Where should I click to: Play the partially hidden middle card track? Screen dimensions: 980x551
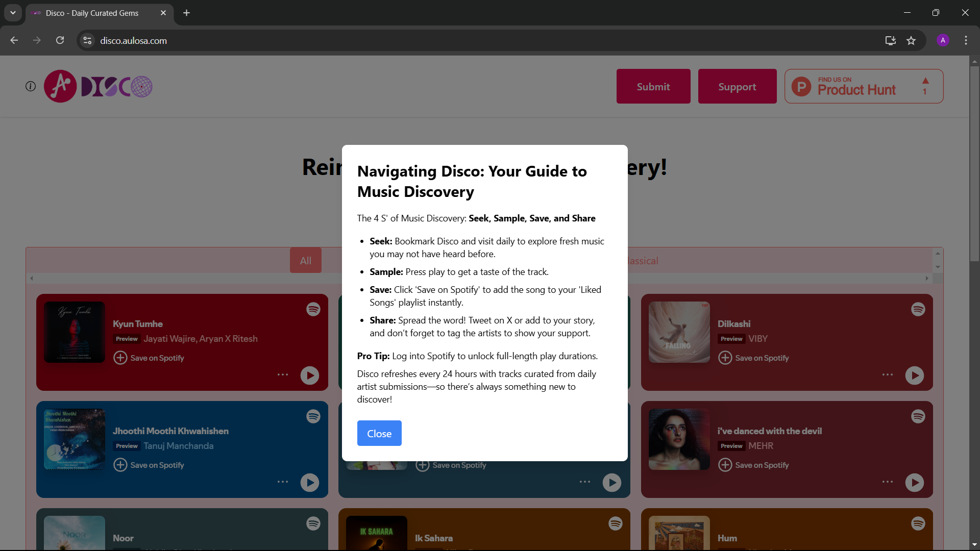pyautogui.click(x=612, y=483)
